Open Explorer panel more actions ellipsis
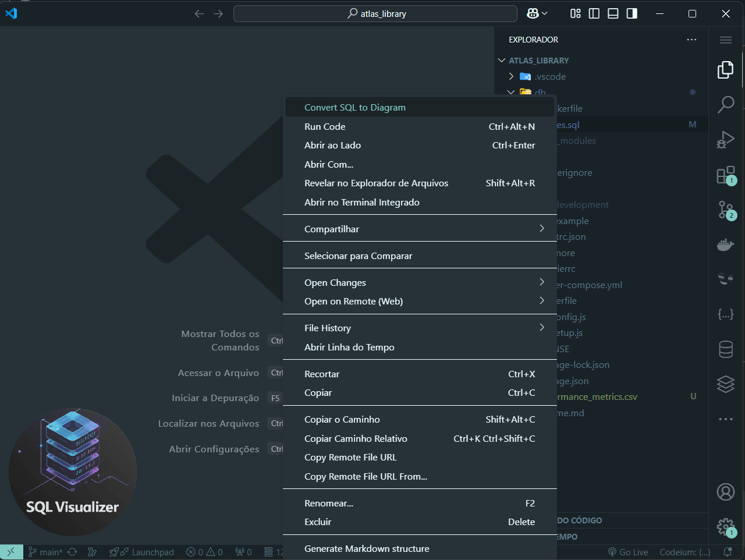This screenshot has width=745, height=560. point(691,40)
